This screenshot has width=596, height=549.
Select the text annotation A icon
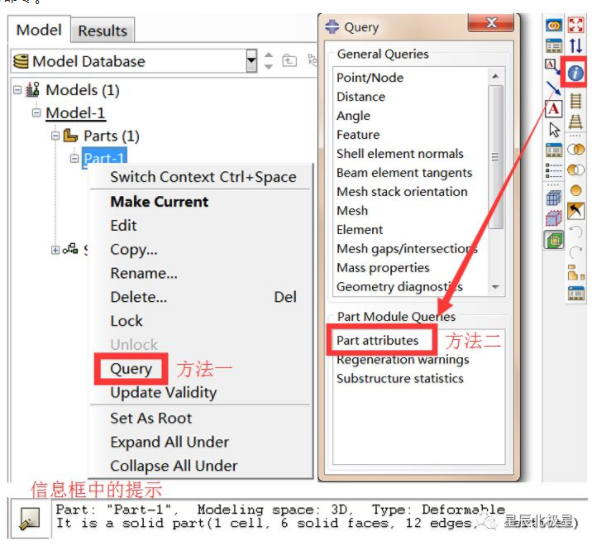point(553,109)
